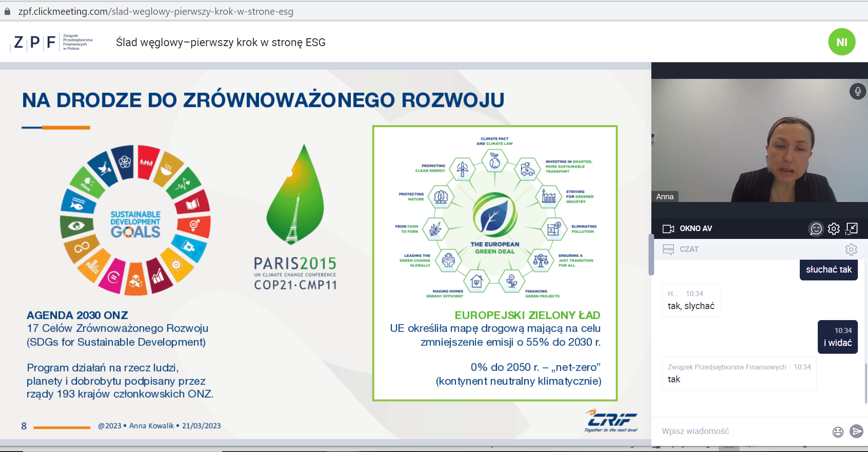Click the chat scrollbar on the right edge
Screen dimensions: 868x452
click(866, 383)
